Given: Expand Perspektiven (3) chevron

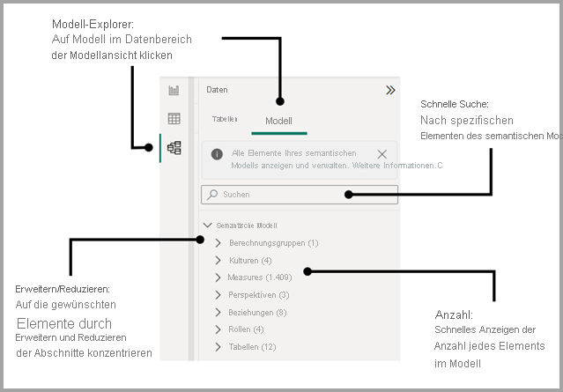Looking at the screenshot, I should [x=218, y=295].
